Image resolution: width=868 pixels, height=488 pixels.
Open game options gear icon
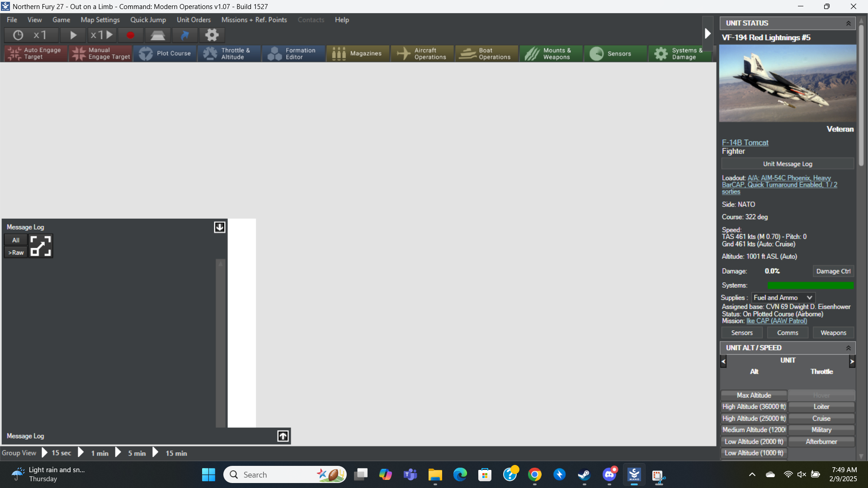click(212, 35)
